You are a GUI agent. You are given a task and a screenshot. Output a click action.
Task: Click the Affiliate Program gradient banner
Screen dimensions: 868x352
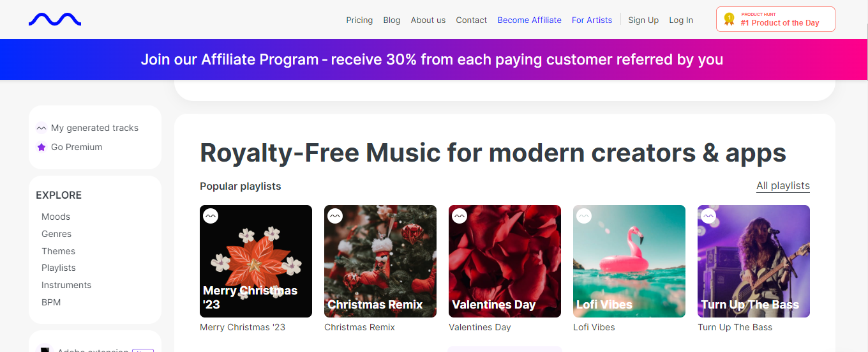tap(432, 59)
